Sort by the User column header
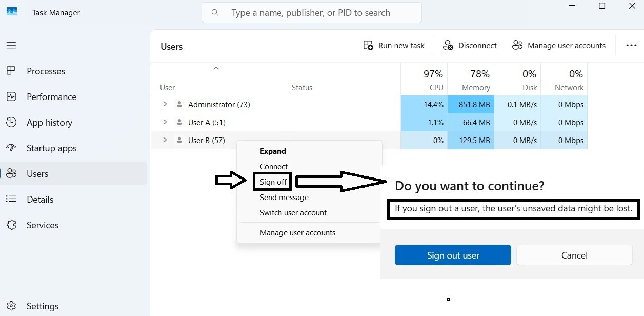Image resolution: width=644 pixels, height=316 pixels. [x=219, y=79]
